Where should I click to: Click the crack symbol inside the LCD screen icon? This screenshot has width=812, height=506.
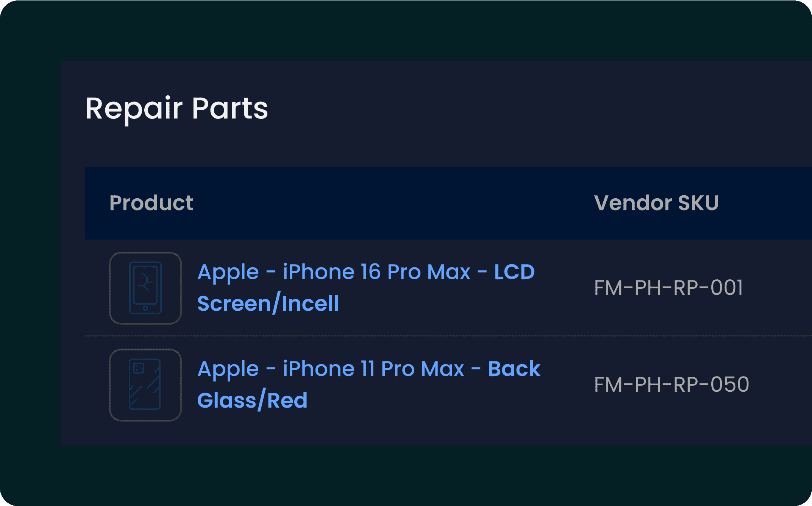(x=145, y=282)
